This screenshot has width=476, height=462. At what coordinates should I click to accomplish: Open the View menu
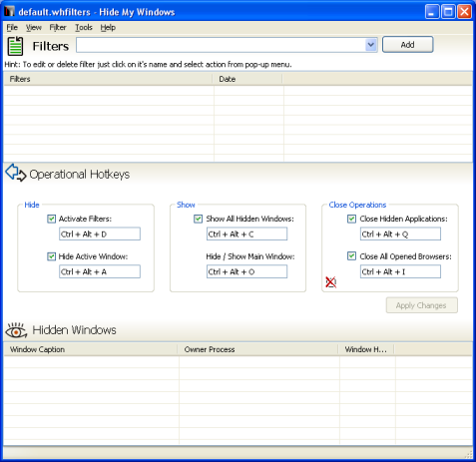(x=34, y=28)
